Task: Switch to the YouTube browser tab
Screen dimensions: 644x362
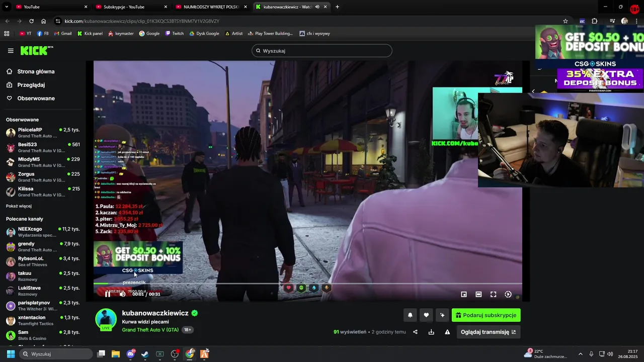Action: [x=50, y=7]
